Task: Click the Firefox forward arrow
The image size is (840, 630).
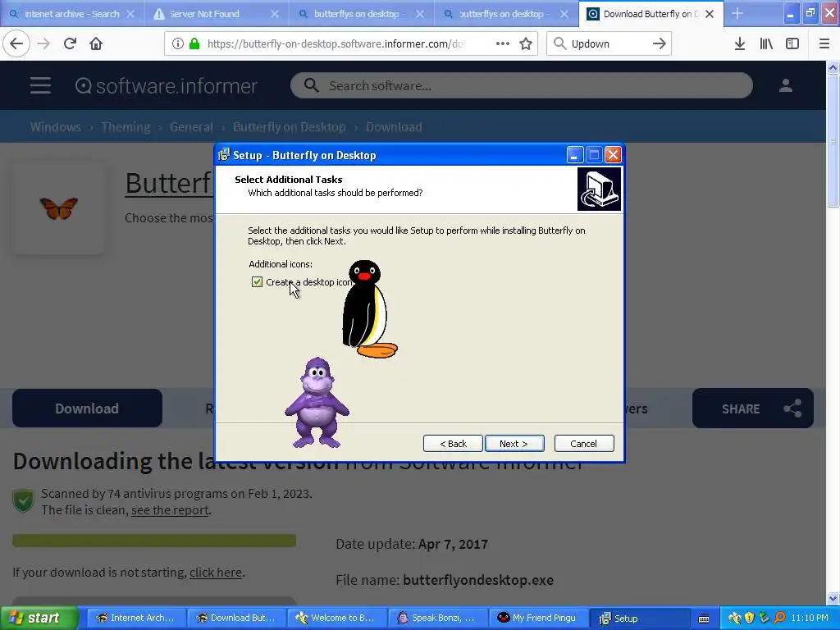Action: [43, 43]
